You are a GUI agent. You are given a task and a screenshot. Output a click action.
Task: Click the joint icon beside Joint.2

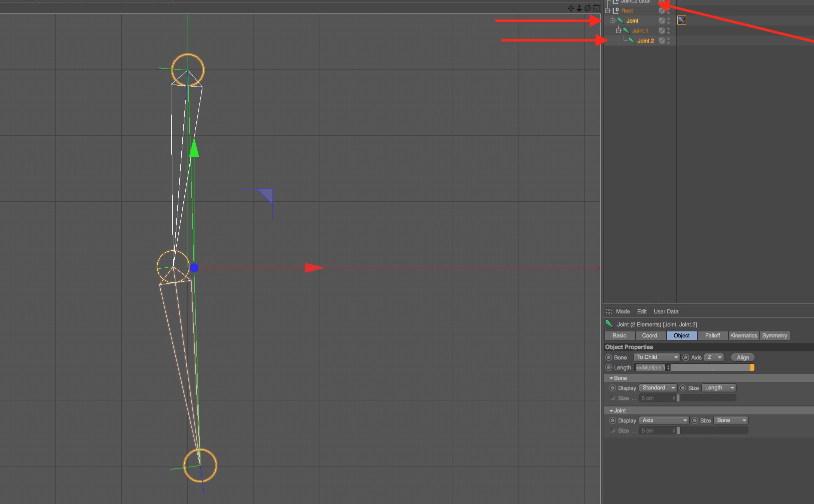click(x=631, y=41)
